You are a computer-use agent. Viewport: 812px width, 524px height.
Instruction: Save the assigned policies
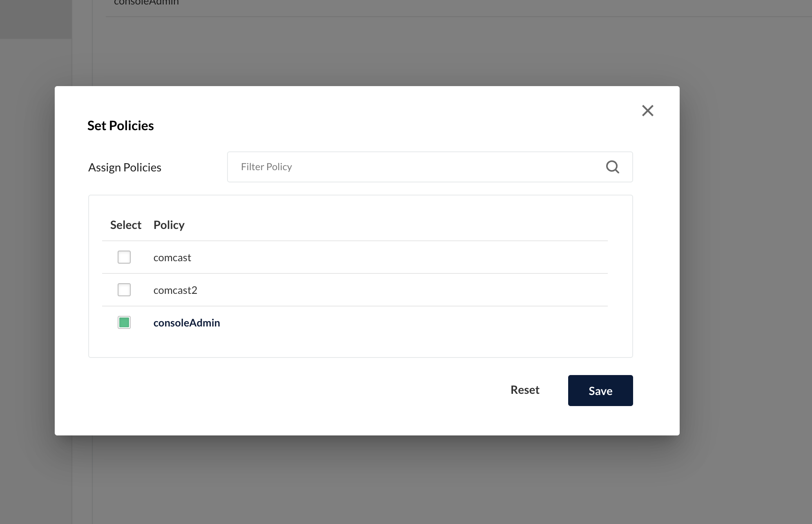[x=600, y=391]
